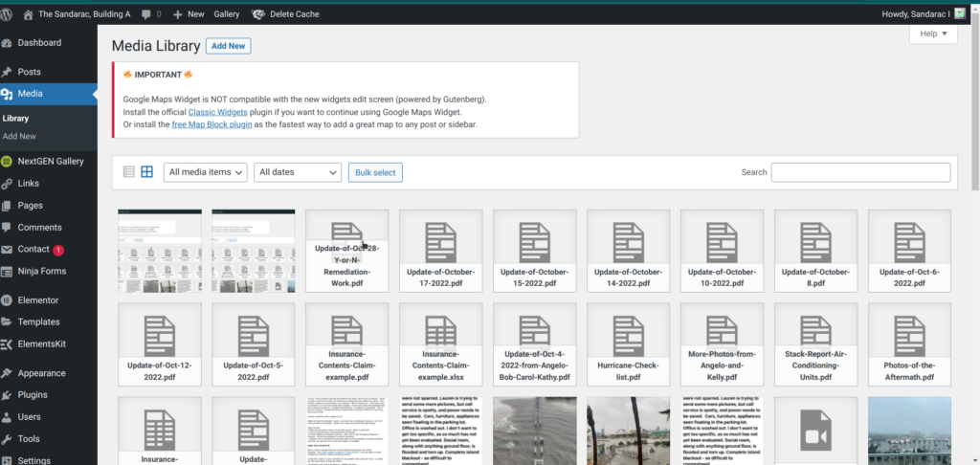Switch to grid view icon

147,172
